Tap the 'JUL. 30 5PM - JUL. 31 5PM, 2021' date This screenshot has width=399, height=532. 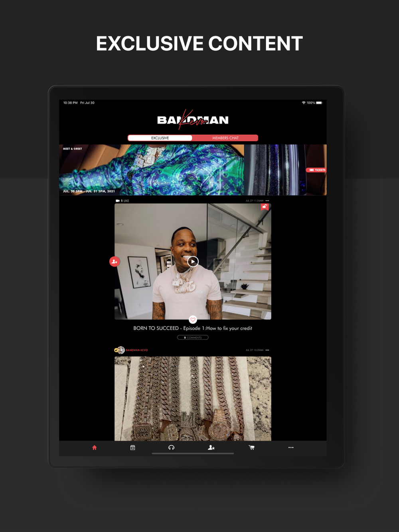tap(89, 191)
